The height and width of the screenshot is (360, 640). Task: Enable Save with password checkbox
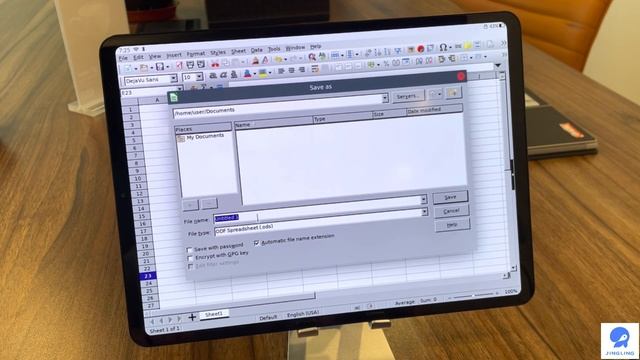(189, 249)
